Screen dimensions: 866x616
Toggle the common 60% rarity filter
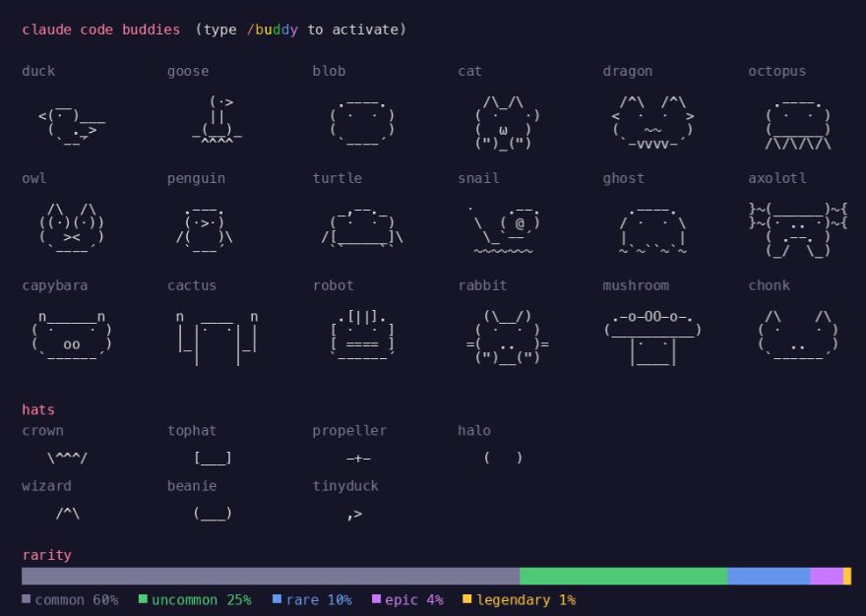tap(74, 599)
